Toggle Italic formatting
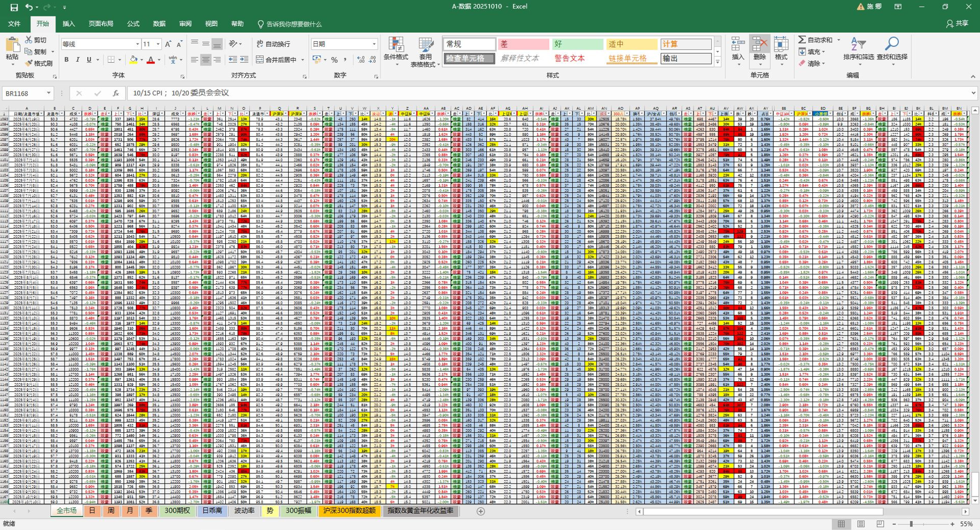Screen dimensions: 980x530 (78, 60)
